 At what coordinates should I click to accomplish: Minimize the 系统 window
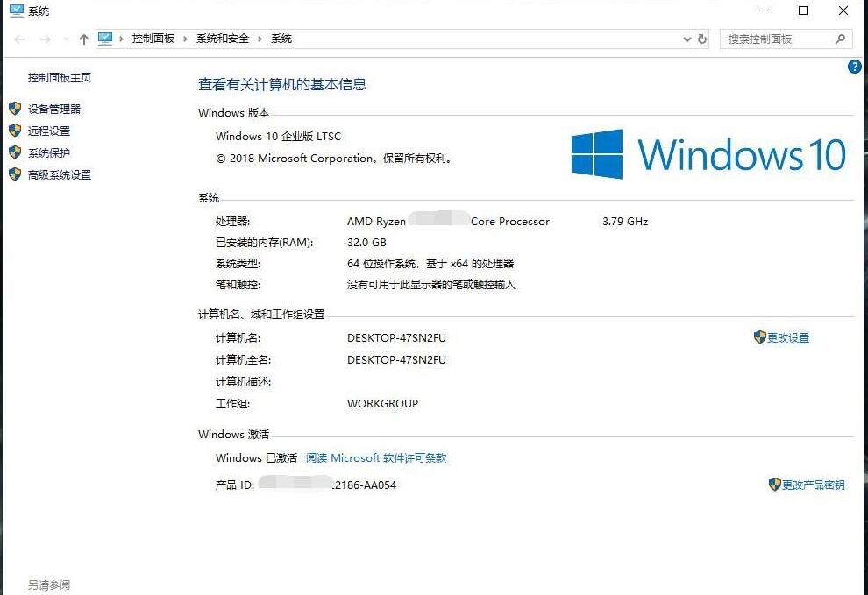coord(764,11)
